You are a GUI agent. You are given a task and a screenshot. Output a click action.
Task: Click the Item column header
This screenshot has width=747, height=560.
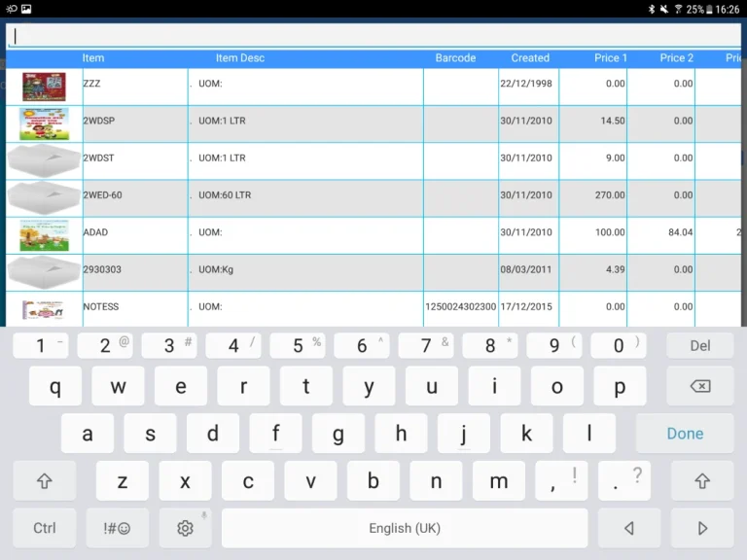tap(93, 58)
